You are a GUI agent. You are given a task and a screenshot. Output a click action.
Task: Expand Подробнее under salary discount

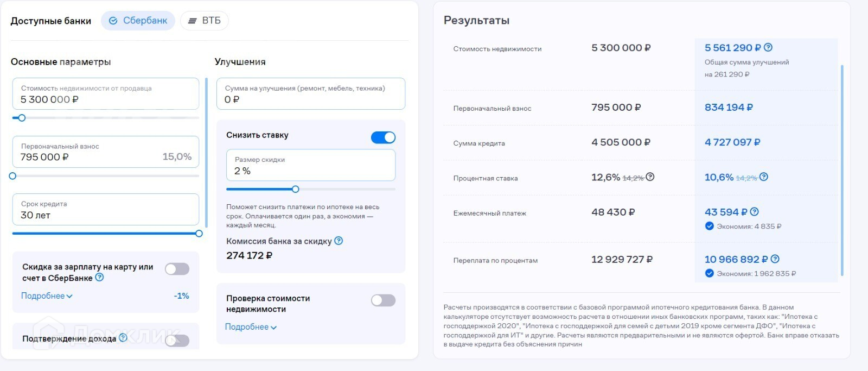[47, 296]
